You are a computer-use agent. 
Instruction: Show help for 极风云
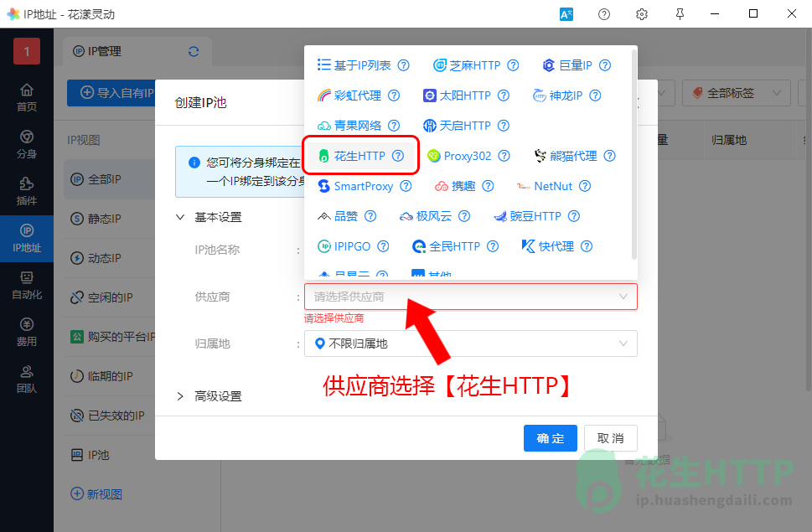click(464, 216)
